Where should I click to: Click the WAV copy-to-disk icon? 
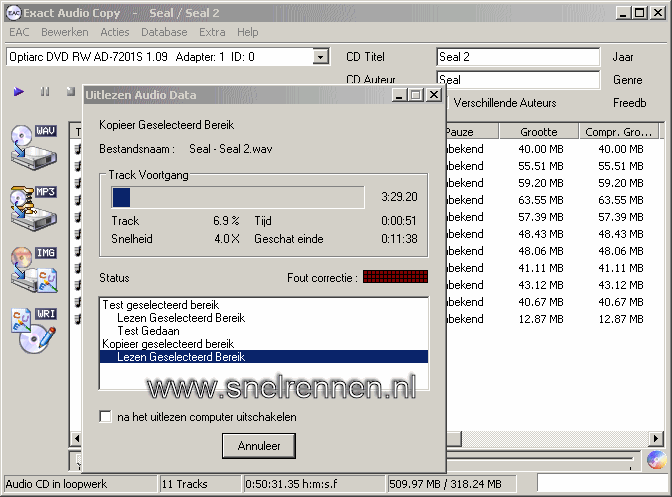click(34, 147)
